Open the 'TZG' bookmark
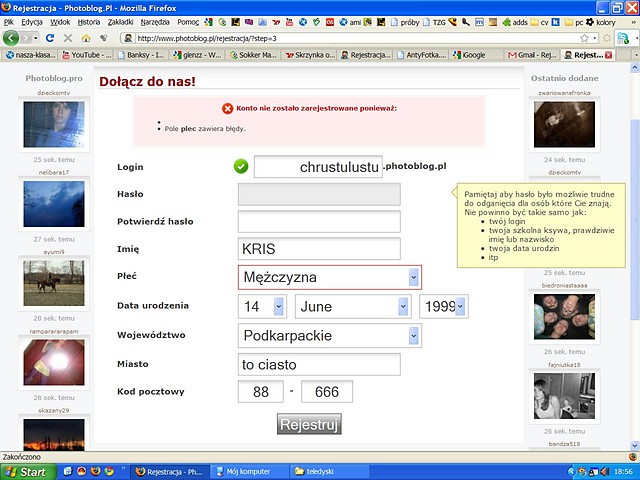640x480 pixels. [x=434, y=22]
